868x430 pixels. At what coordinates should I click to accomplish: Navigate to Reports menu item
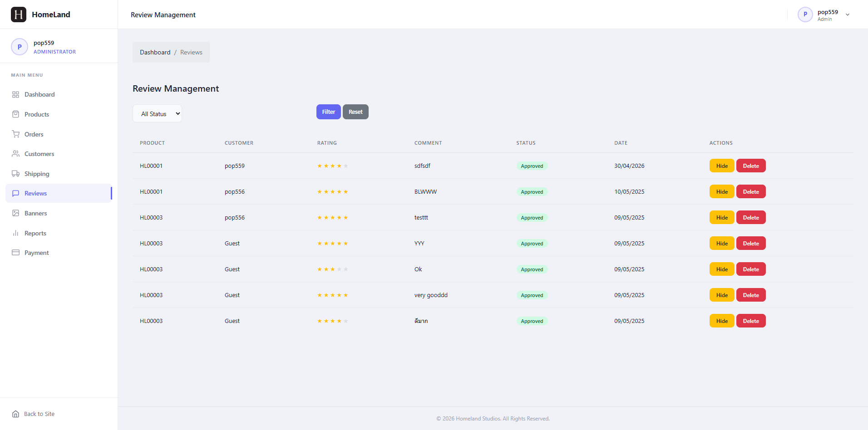tap(59, 233)
